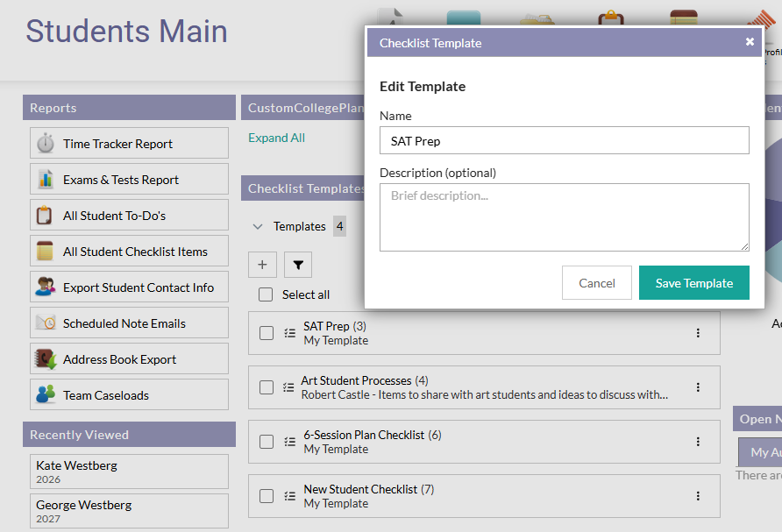Collapse the Templates section chevron
Image resolution: width=782 pixels, height=532 pixels.
pos(258,226)
